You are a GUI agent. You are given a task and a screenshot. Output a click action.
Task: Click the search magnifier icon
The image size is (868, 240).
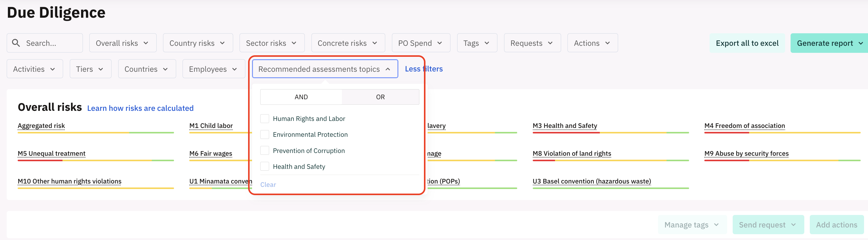16,43
